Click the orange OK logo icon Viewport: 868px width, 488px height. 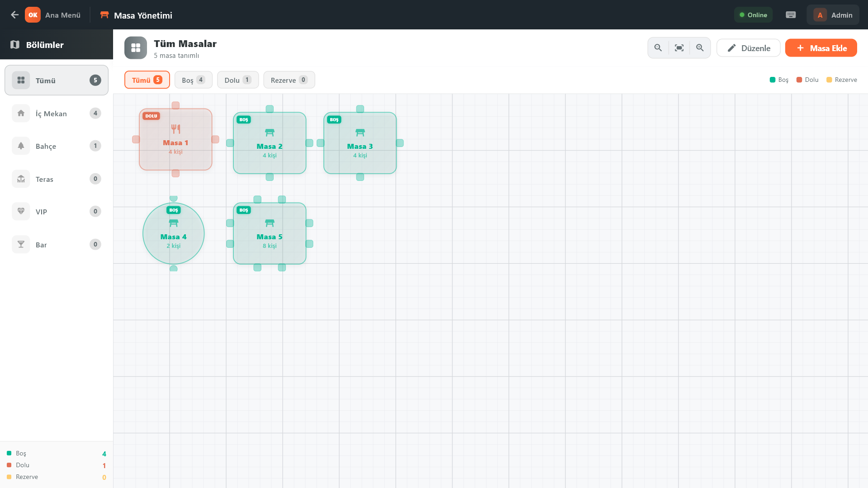pyautogui.click(x=33, y=15)
